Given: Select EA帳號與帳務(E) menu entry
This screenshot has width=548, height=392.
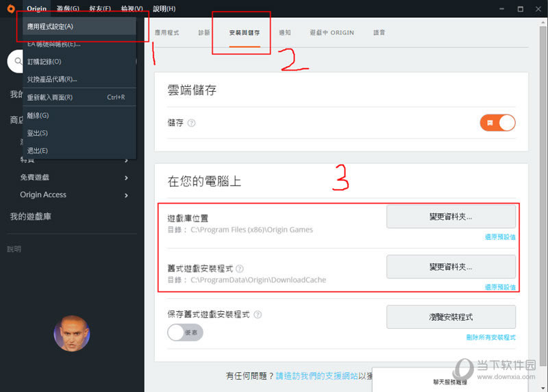Looking at the screenshot, I should [x=79, y=44].
